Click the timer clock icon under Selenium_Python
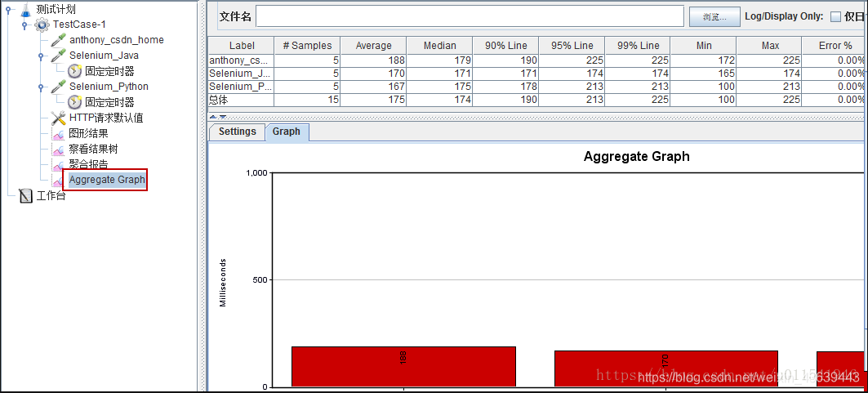 click(75, 102)
